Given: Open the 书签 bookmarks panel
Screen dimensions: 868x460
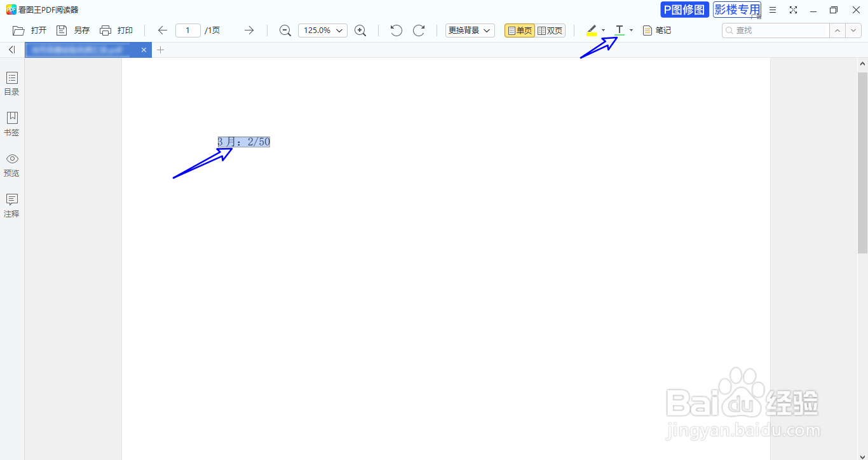Looking at the screenshot, I should [11, 125].
